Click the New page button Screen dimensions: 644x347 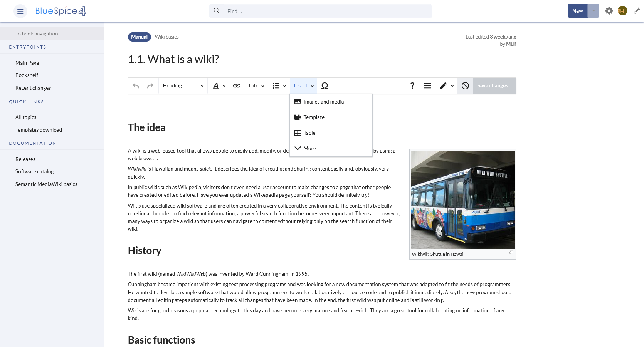click(x=577, y=11)
